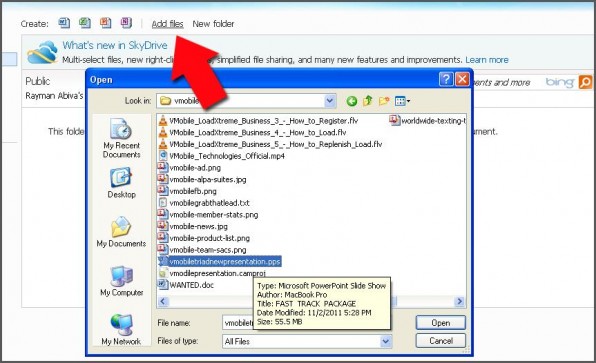Open My Recent Documents place
Viewport: 596px width, 363px height.
click(x=121, y=138)
